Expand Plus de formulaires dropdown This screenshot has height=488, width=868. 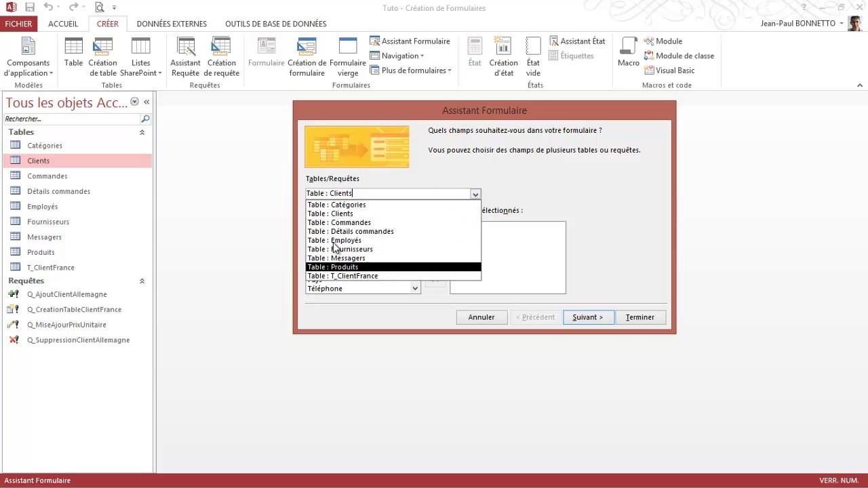pyautogui.click(x=410, y=70)
